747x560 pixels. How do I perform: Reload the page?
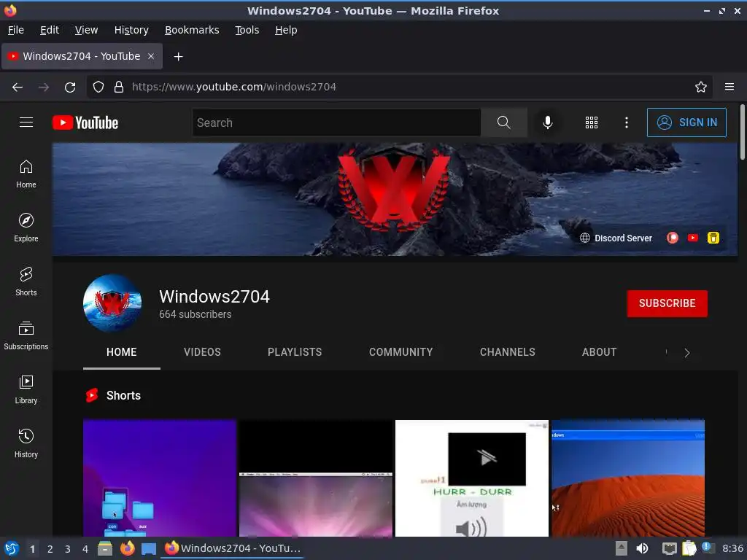tap(70, 87)
